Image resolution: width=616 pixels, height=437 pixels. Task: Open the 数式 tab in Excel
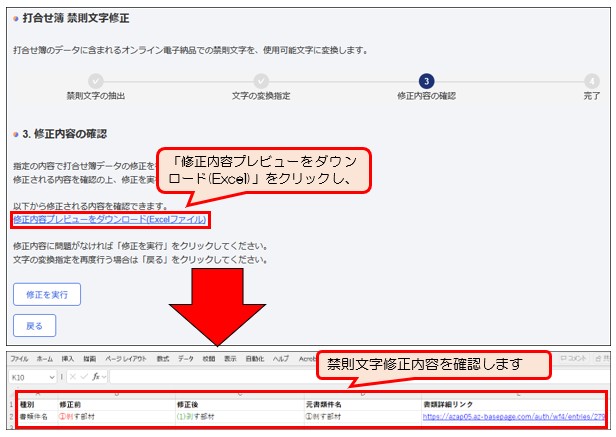click(163, 359)
